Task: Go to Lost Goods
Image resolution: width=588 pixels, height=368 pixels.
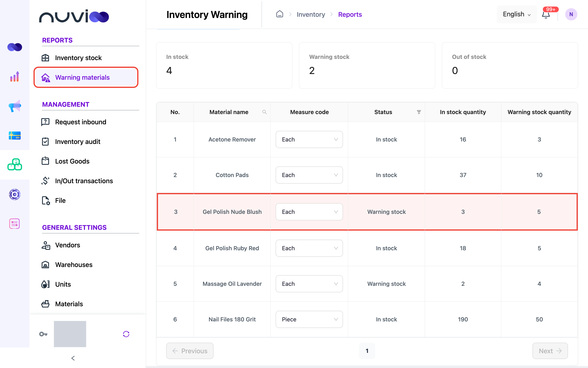Action: pyautogui.click(x=86, y=161)
